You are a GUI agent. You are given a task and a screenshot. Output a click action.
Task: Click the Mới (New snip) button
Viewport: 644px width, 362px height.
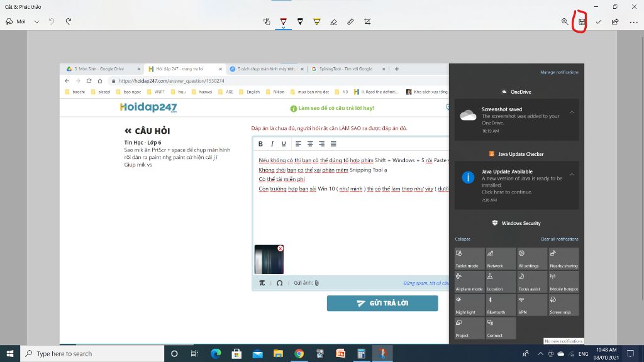pyautogui.click(x=16, y=22)
